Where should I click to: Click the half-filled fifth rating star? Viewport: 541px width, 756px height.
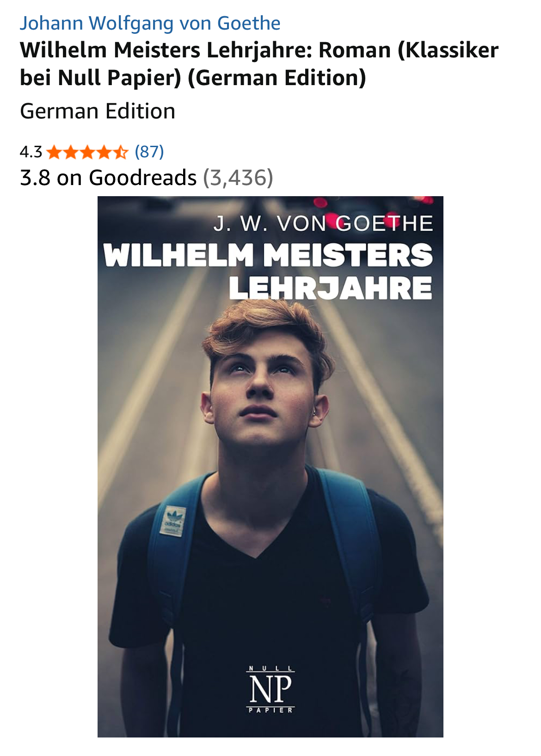[x=120, y=152]
